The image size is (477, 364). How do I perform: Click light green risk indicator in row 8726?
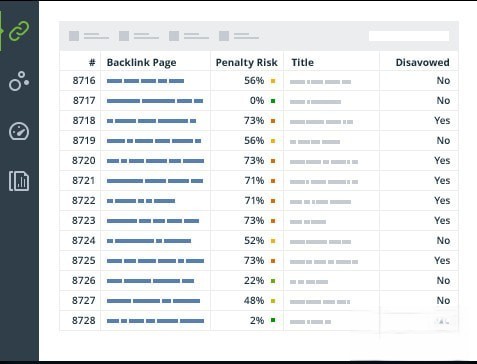273,281
